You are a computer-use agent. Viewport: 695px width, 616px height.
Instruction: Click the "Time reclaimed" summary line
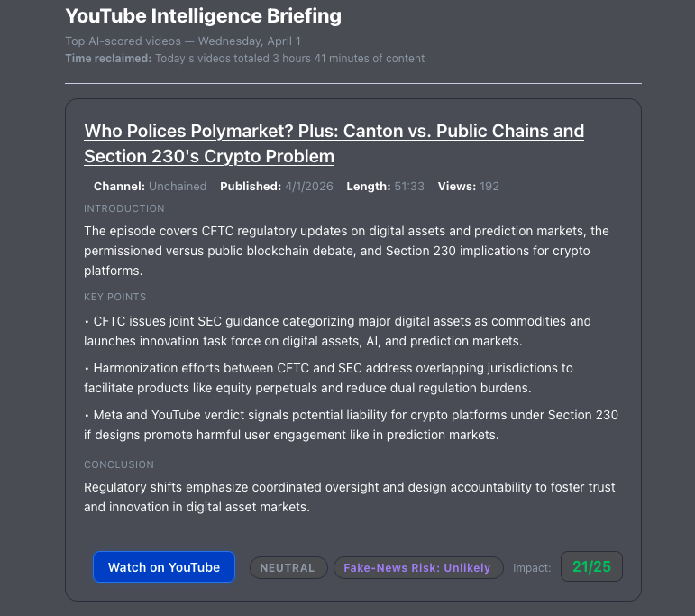pyautogui.click(x=244, y=59)
